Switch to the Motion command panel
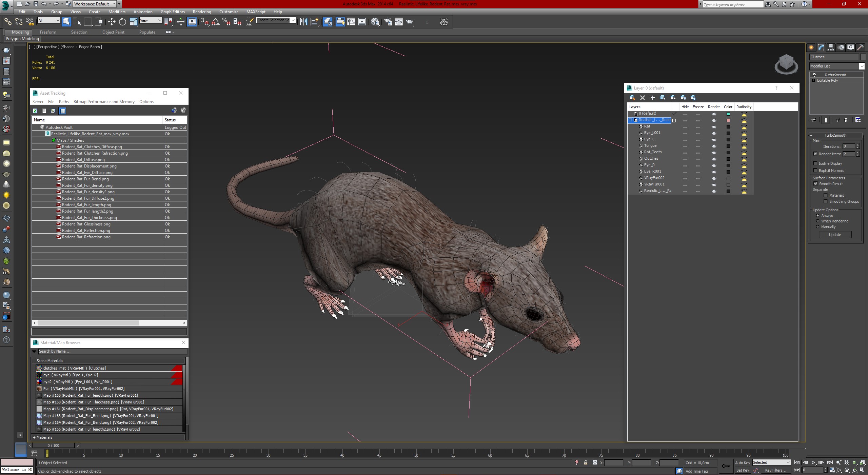 tap(841, 47)
